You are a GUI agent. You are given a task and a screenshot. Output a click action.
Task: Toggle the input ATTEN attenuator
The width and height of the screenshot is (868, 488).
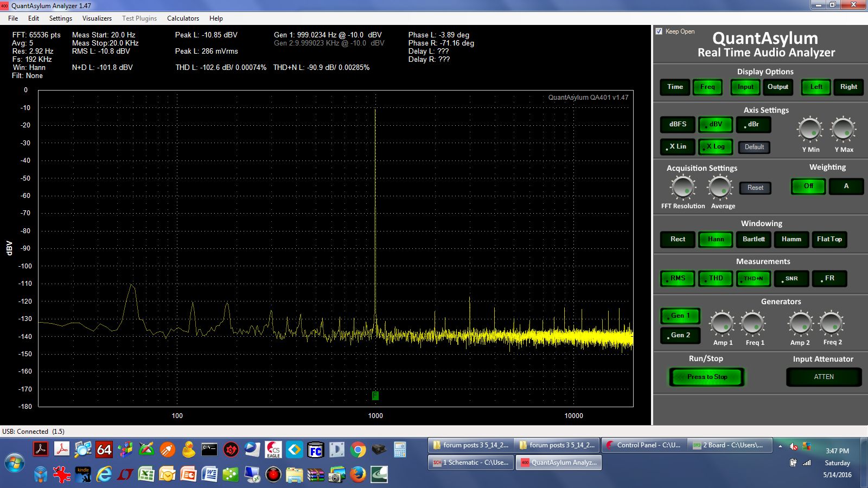824,377
